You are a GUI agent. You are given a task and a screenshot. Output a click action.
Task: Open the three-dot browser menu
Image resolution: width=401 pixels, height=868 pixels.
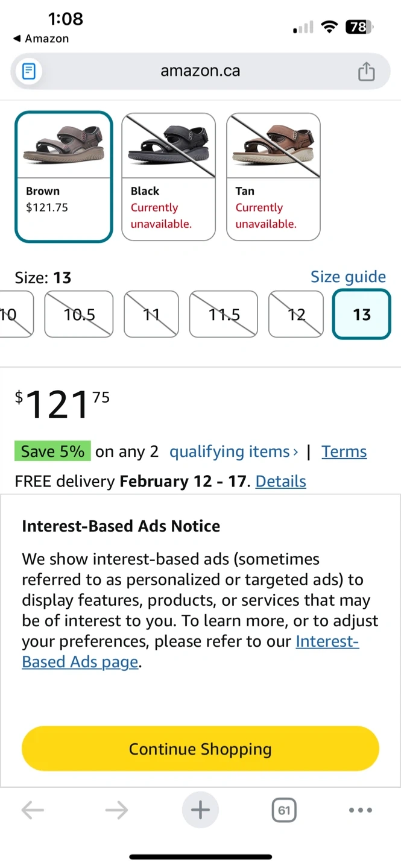coord(361,810)
